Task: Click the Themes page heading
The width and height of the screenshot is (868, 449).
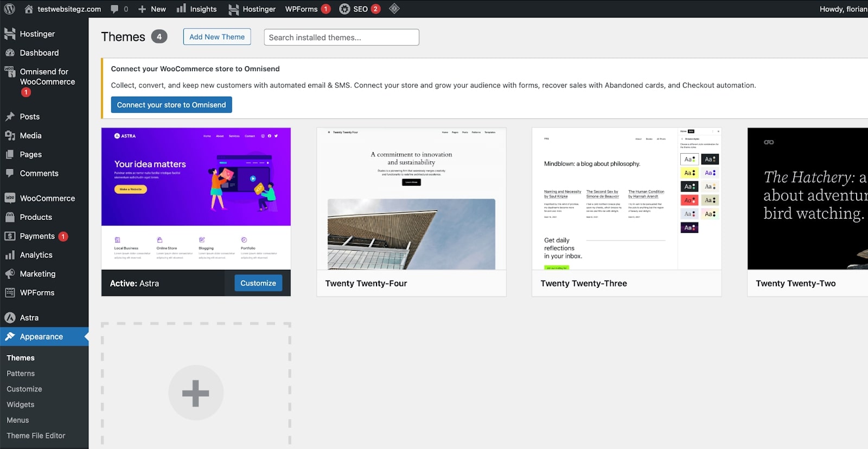Action: click(x=123, y=37)
